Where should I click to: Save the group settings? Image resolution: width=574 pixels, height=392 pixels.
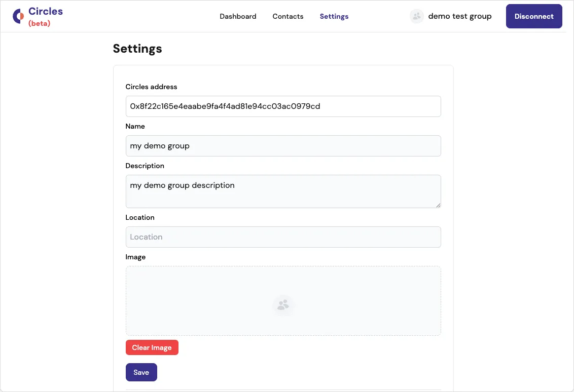tap(141, 372)
